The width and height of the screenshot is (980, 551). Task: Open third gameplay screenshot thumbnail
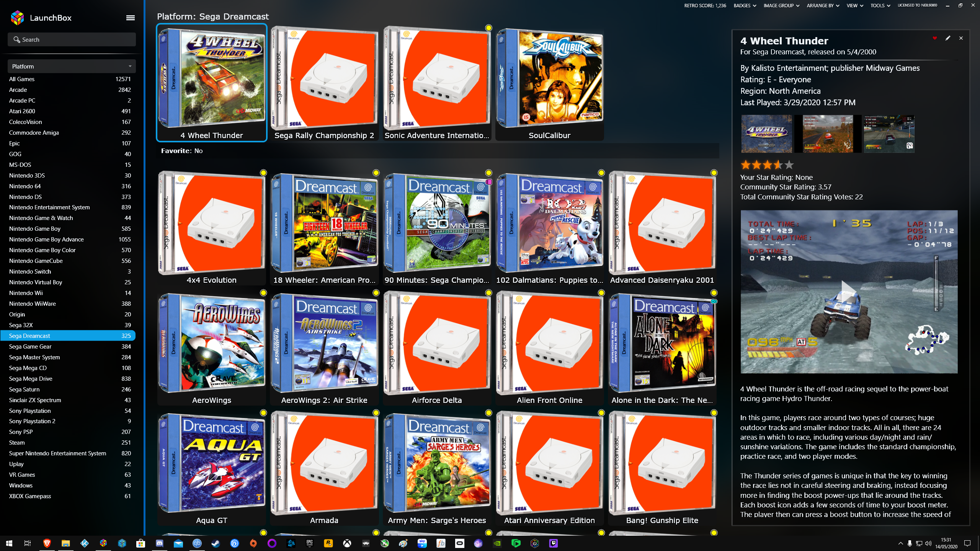point(889,134)
